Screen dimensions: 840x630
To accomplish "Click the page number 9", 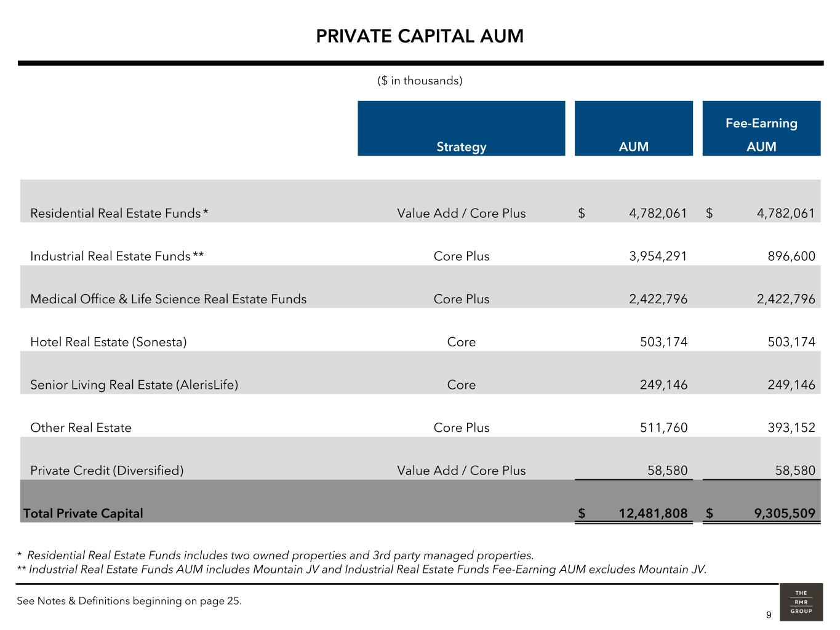I will 769,615.
